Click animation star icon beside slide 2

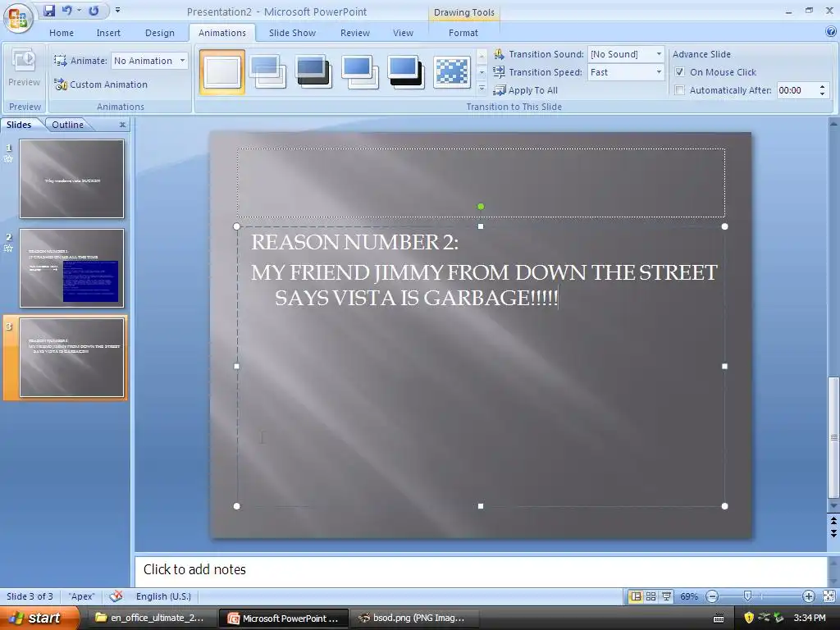click(x=8, y=248)
